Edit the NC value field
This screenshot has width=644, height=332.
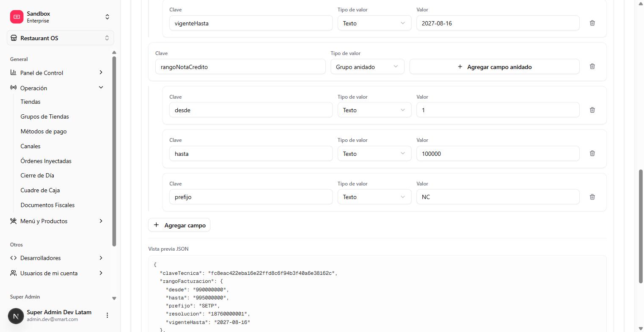498,197
